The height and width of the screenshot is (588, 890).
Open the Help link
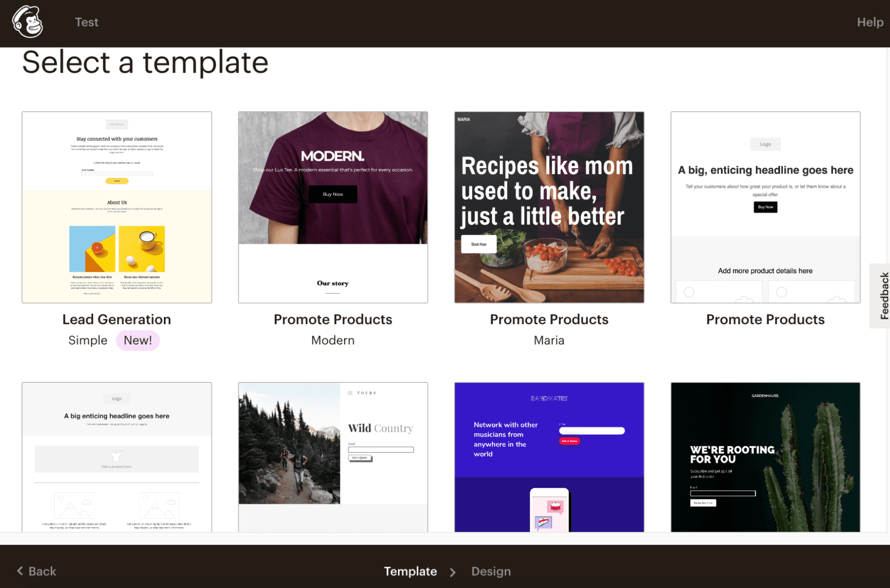point(870,22)
